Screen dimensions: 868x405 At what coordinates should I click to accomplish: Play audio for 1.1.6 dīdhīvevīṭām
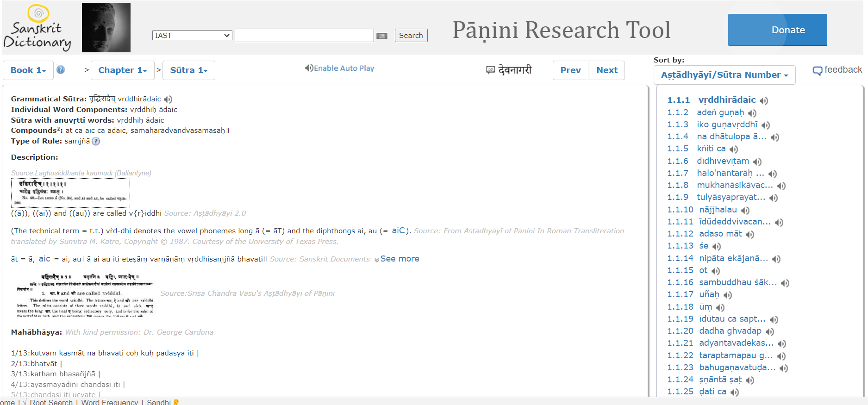757,162
